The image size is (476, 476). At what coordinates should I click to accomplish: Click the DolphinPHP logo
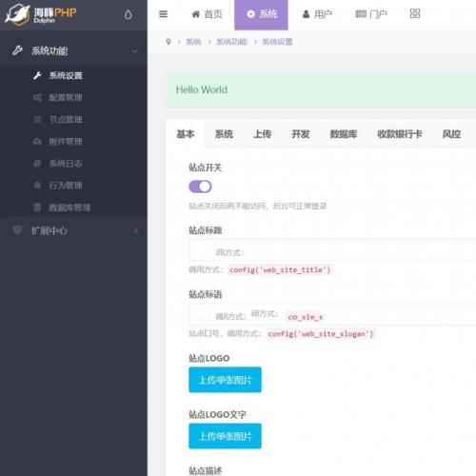(41, 14)
